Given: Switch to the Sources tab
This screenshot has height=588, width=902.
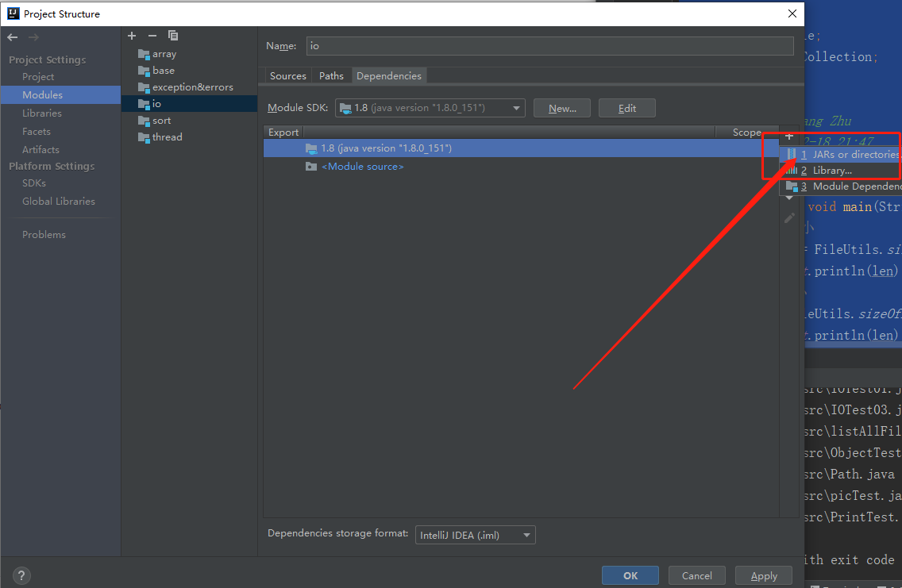Looking at the screenshot, I should [x=287, y=76].
